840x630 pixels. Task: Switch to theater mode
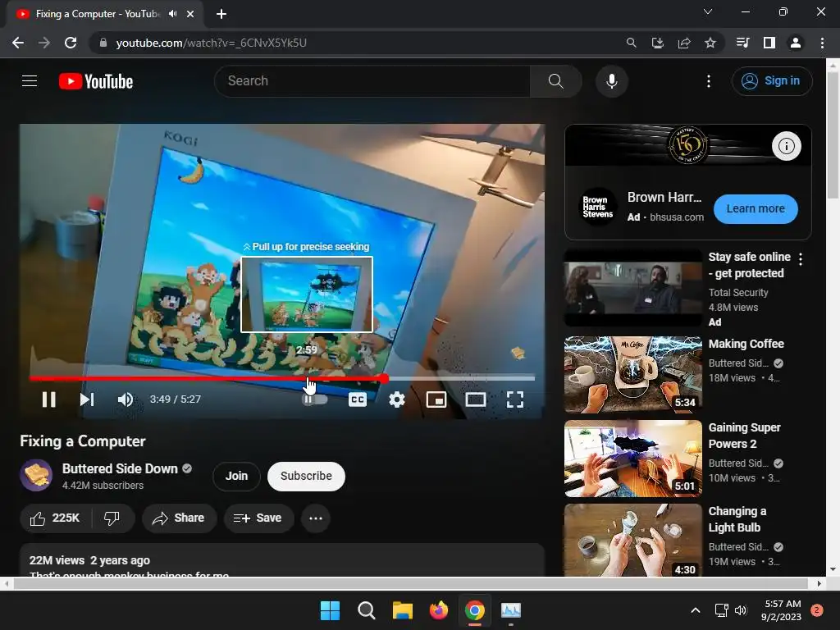[476, 399]
